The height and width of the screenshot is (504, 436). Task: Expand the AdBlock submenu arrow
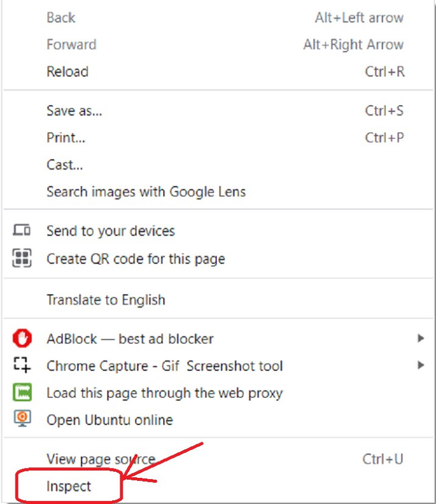pos(420,339)
